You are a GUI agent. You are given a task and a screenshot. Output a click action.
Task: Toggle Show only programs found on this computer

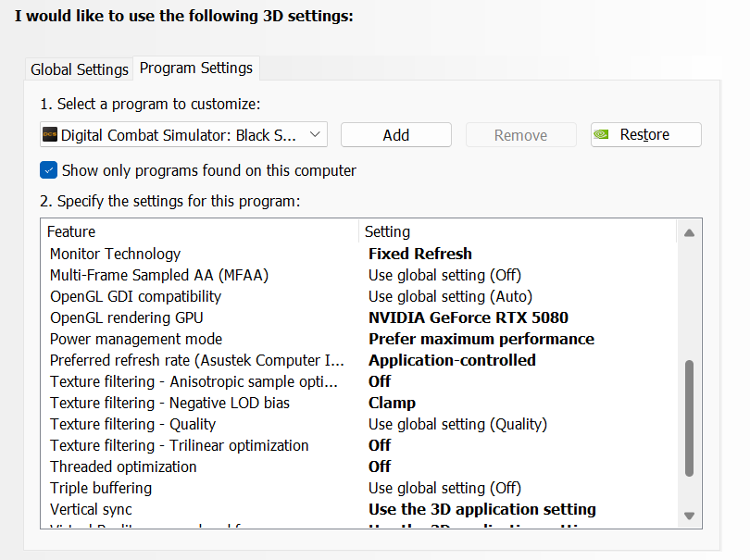pyautogui.click(x=49, y=170)
